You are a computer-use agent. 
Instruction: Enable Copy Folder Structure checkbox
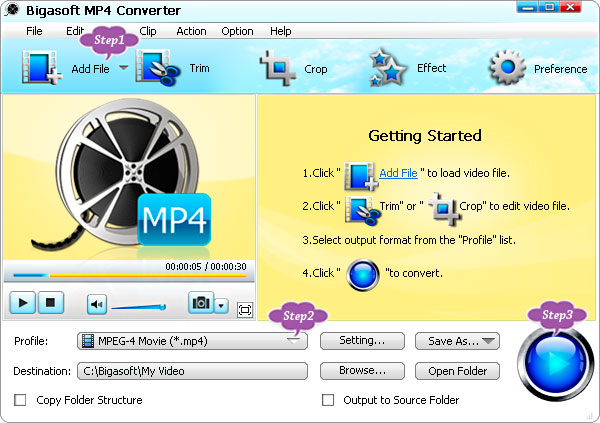(x=20, y=400)
